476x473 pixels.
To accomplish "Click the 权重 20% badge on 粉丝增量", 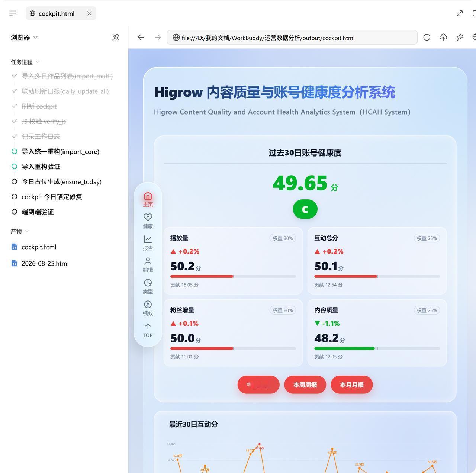I will [x=283, y=310].
